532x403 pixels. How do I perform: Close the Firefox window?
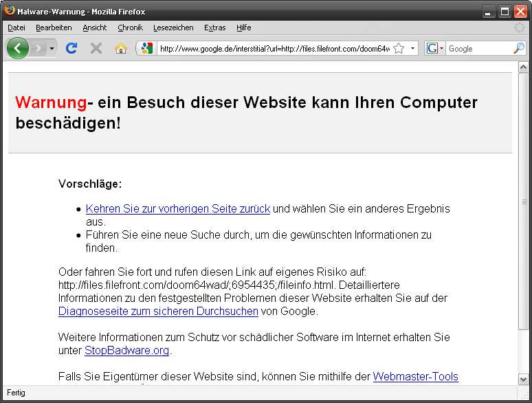tap(520, 12)
